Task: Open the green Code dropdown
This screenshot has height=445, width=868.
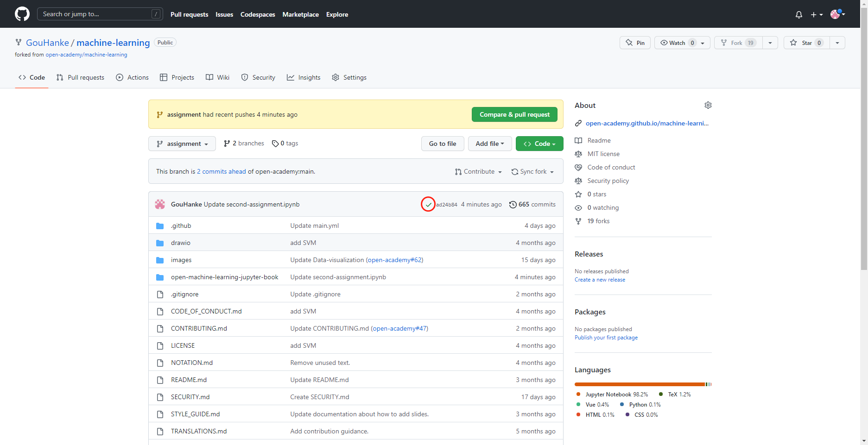Action: click(x=539, y=144)
